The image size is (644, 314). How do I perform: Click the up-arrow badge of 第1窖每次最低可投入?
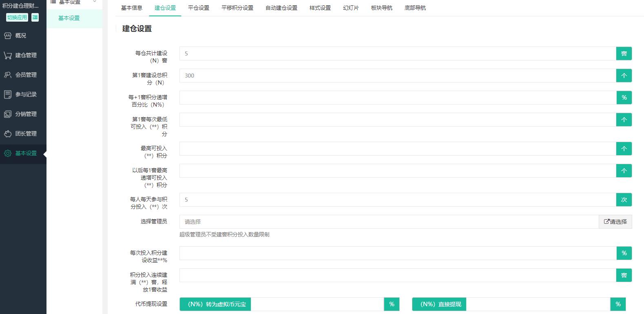click(624, 120)
